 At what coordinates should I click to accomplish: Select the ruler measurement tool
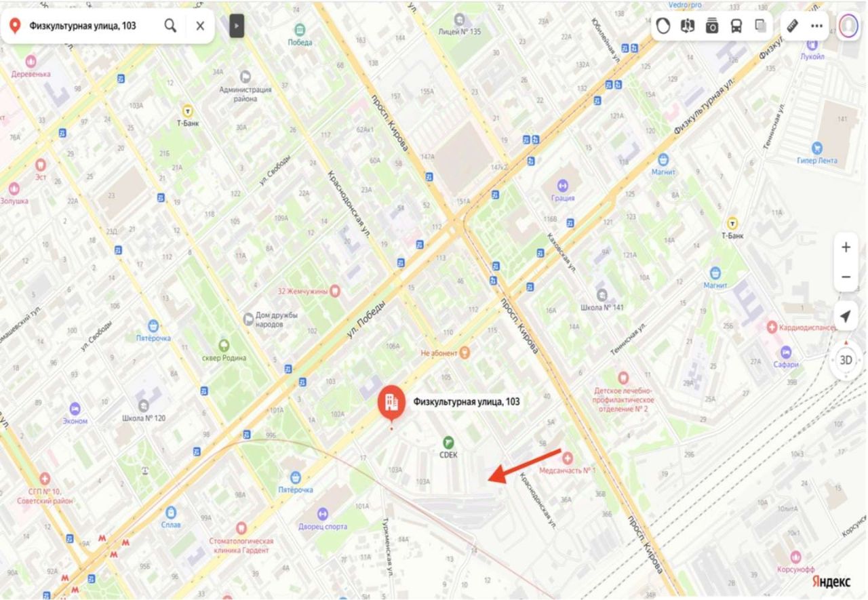(x=793, y=26)
